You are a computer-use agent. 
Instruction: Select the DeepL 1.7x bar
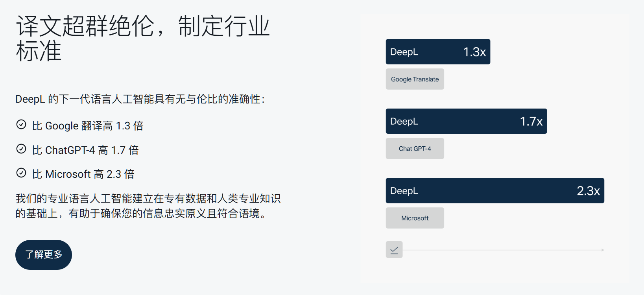[x=466, y=121]
